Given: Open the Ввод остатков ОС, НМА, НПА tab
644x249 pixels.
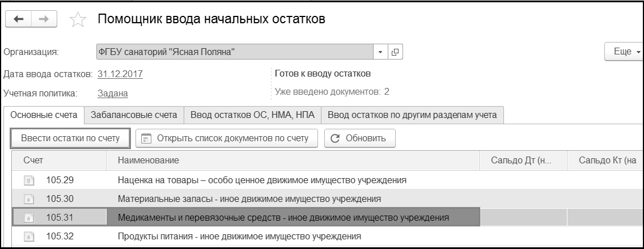Looking at the screenshot, I should (252, 115).
